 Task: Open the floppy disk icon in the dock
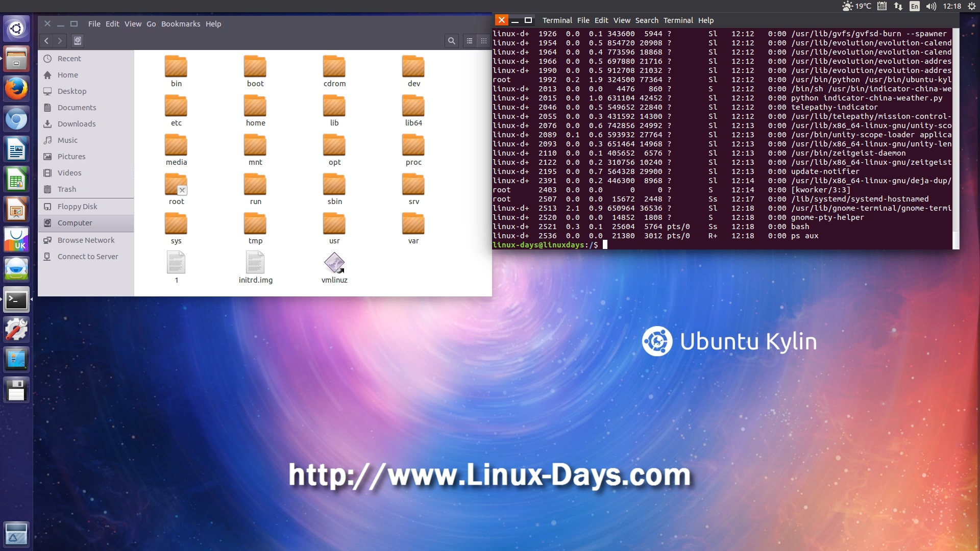tap(16, 390)
